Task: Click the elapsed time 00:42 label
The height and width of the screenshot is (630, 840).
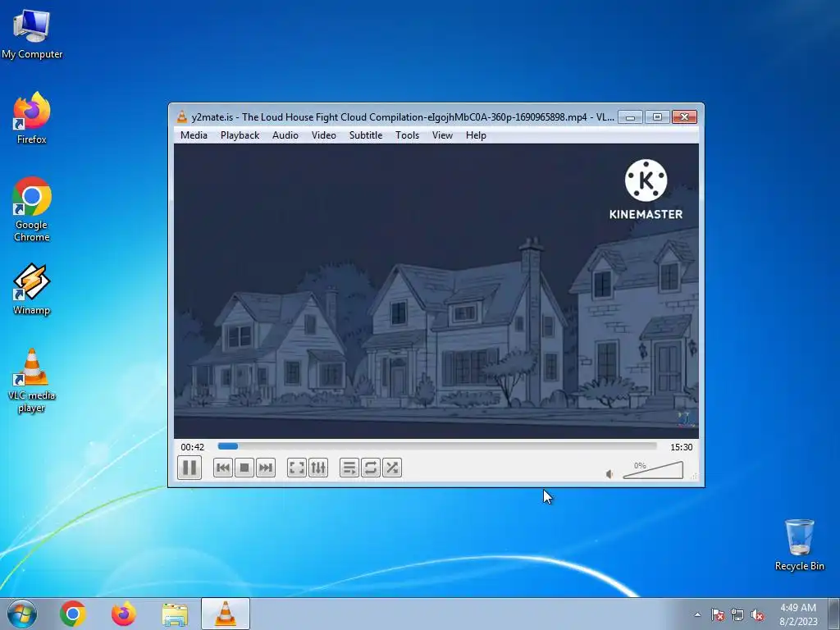Action: pos(192,447)
